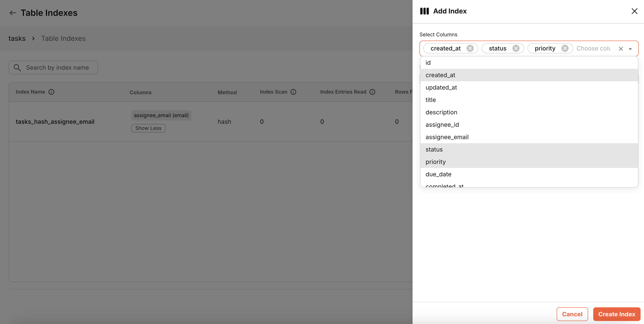Collapse the column dropdown with the chevron
This screenshot has height=324, width=644.
tap(630, 49)
